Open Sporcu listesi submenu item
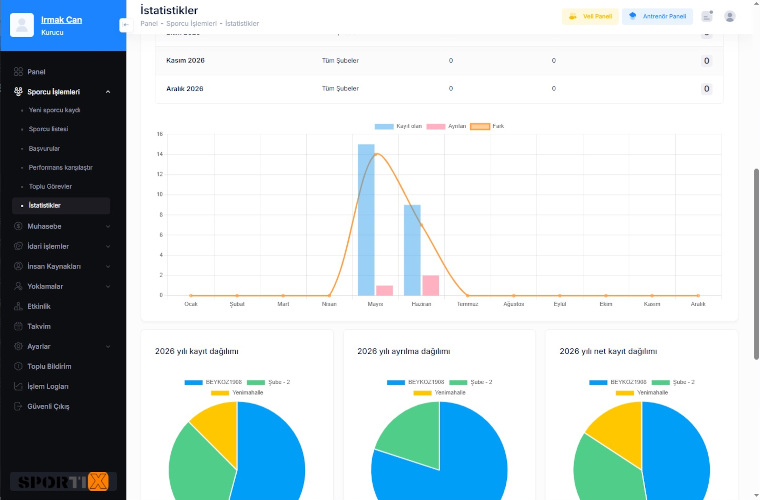This screenshot has height=500, width=760. point(48,129)
